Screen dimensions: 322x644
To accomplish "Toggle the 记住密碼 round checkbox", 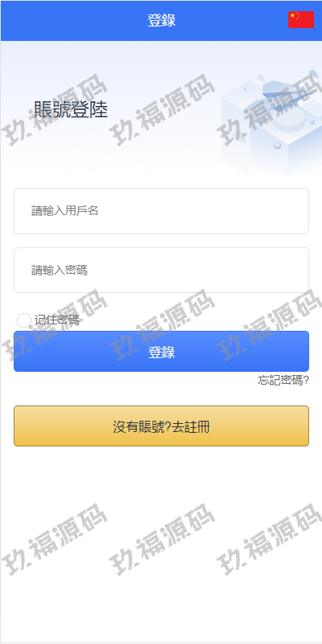I will [24, 320].
